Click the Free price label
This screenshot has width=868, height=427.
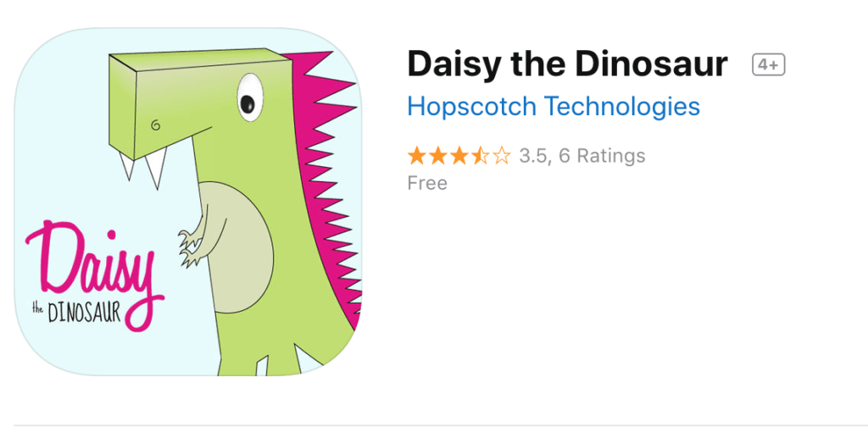(x=427, y=183)
